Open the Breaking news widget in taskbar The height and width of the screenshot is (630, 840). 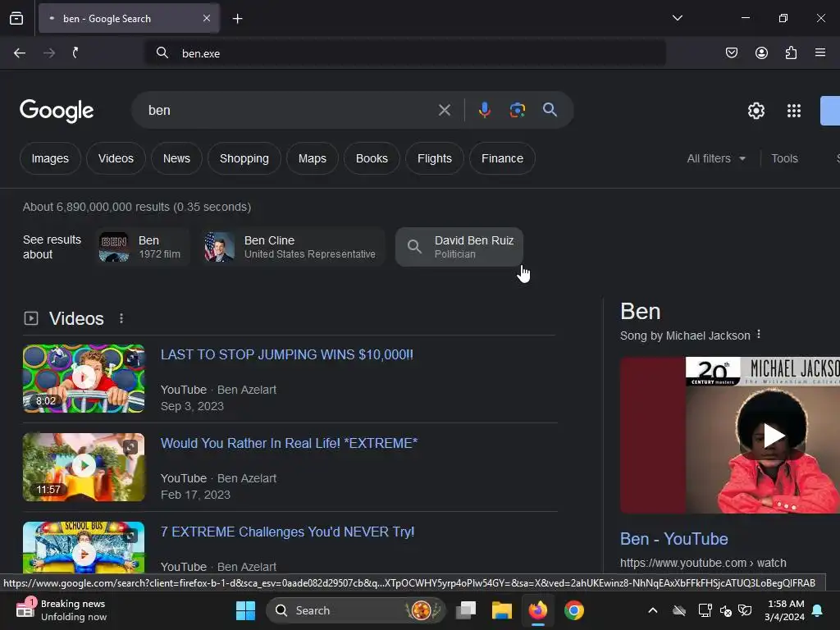62,610
